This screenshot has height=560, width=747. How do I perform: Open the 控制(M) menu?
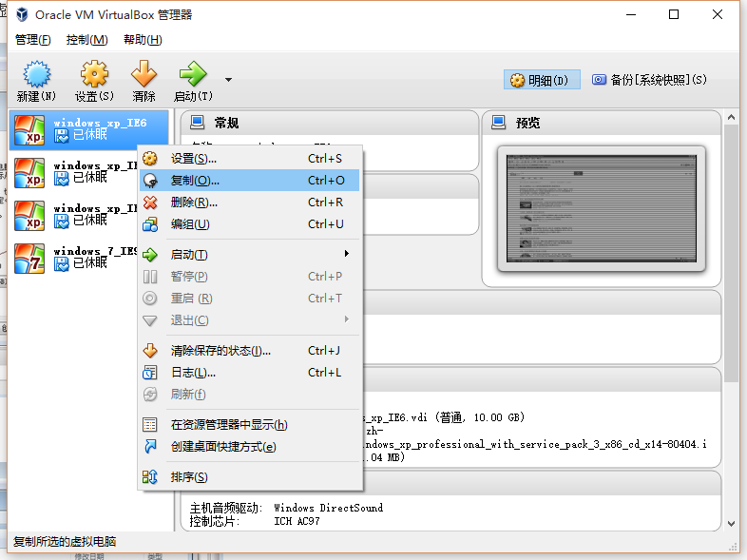86,40
